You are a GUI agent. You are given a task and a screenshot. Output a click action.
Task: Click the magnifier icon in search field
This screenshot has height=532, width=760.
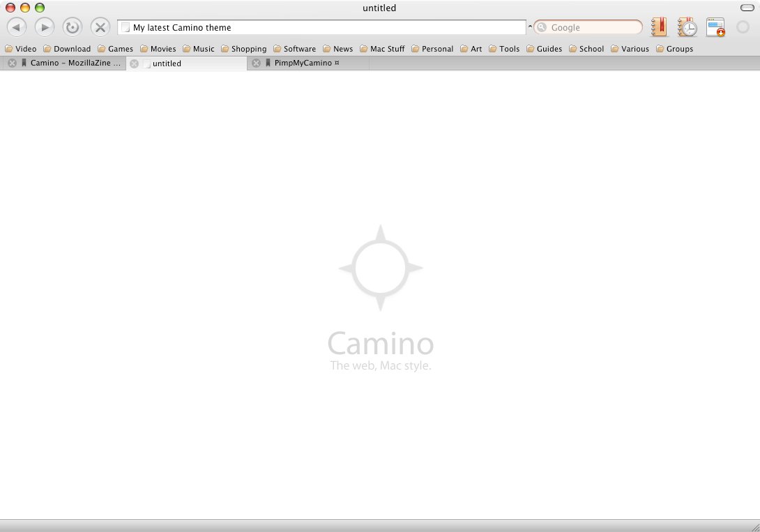coord(542,28)
